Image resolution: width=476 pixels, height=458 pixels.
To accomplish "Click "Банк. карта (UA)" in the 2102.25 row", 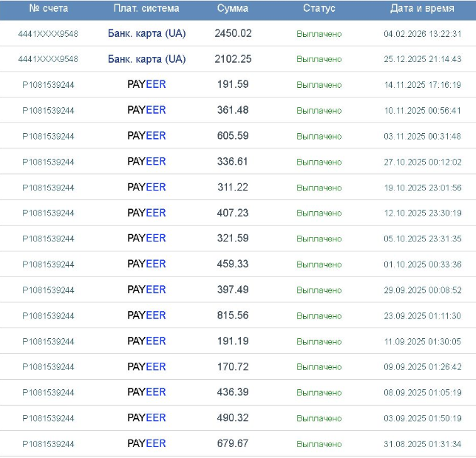I will 146,59.
